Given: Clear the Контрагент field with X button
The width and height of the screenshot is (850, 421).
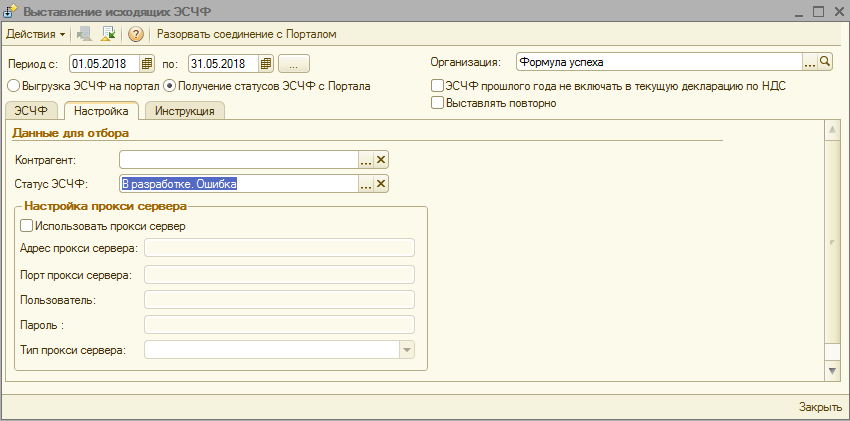Looking at the screenshot, I should point(381,159).
